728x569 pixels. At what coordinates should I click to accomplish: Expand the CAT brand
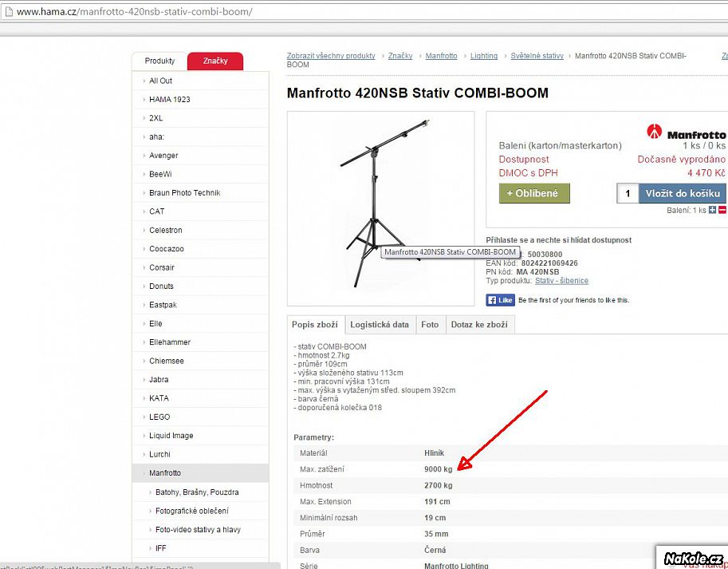(x=157, y=211)
